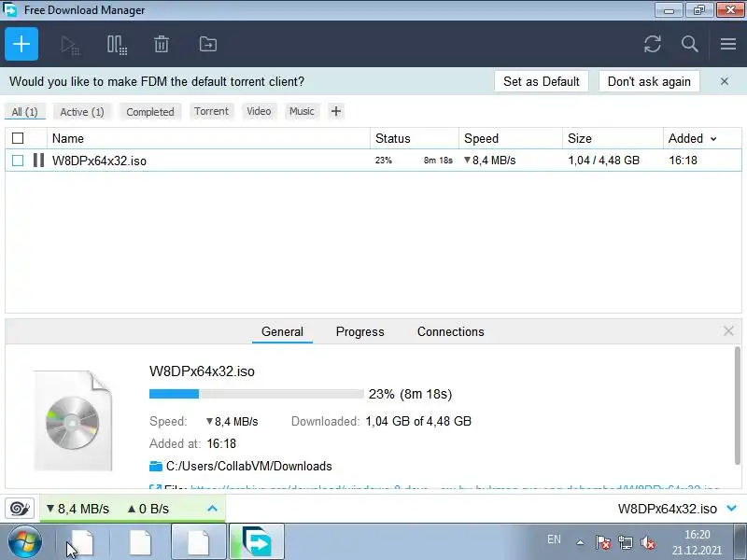Delete selected download with trash icon
The height and width of the screenshot is (560, 747).
coord(162,44)
